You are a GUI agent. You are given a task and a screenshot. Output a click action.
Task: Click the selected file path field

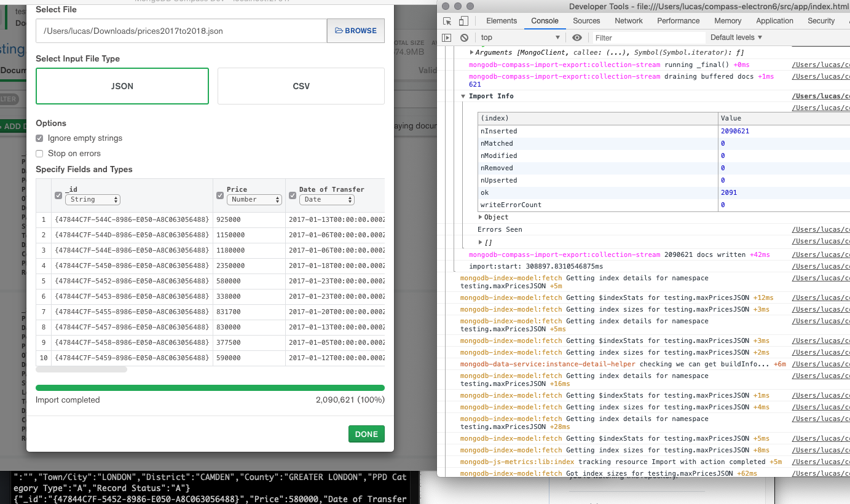tap(181, 31)
